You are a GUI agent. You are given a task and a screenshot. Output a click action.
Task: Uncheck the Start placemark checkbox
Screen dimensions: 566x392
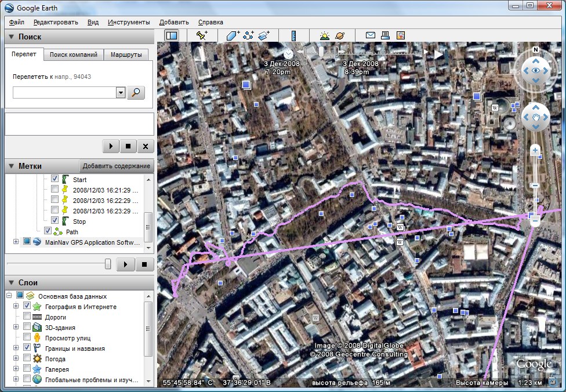pos(55,178)
